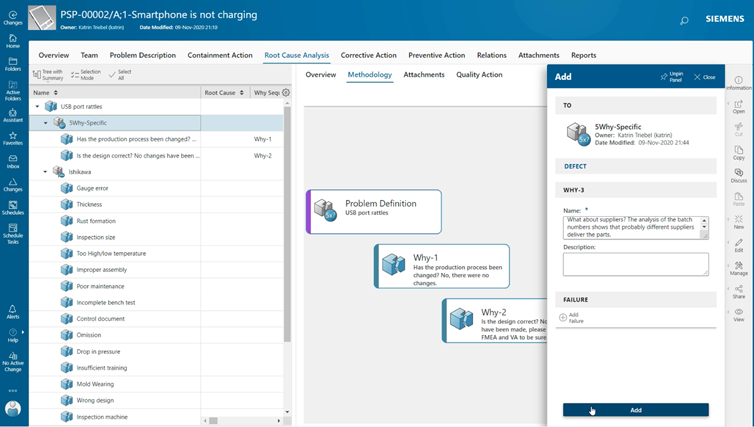Click the New command icon
The height and width of the screenshot is (427, 754).
739,222
